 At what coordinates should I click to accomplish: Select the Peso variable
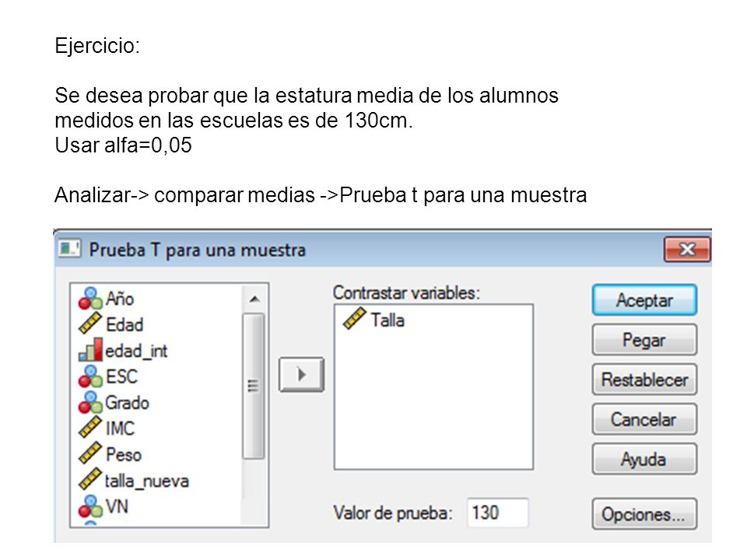tap(124, 455)
